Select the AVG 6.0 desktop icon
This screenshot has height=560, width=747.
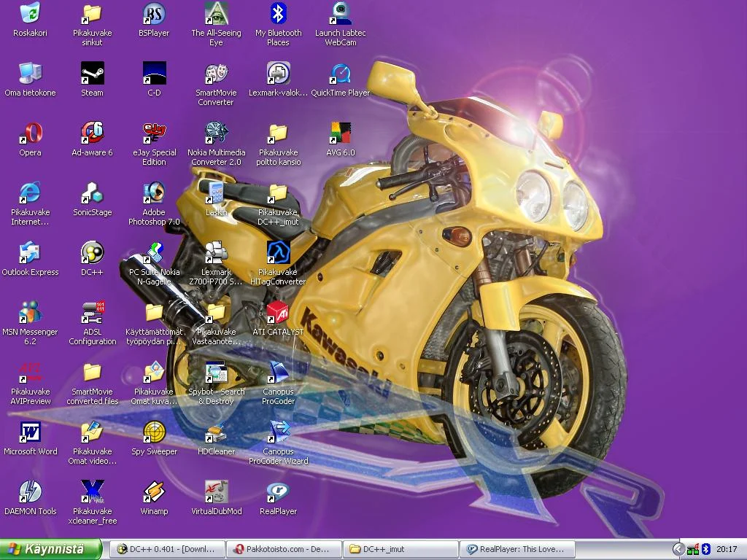(x=340, y=133)
